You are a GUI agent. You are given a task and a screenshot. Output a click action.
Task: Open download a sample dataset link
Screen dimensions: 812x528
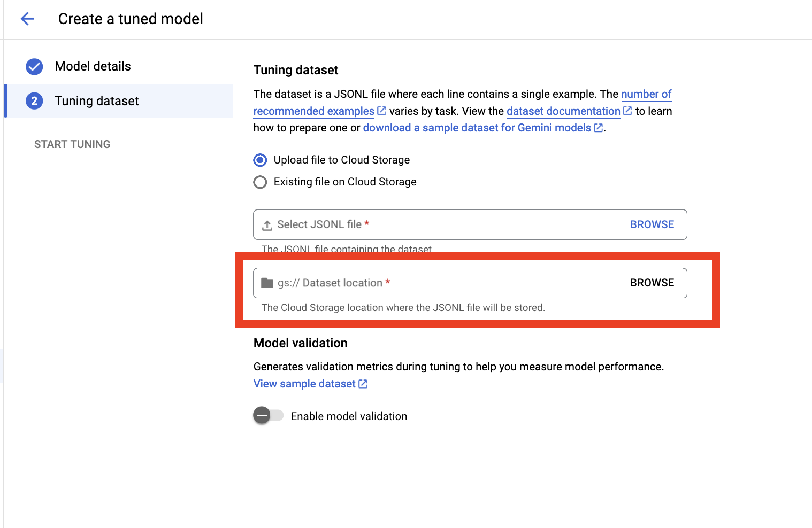point(477,128)
